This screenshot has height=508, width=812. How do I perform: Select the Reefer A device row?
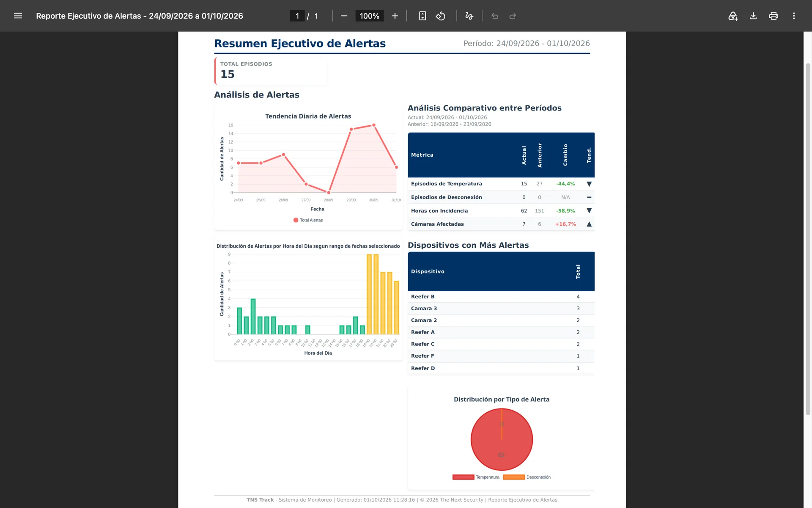point(501,332)
